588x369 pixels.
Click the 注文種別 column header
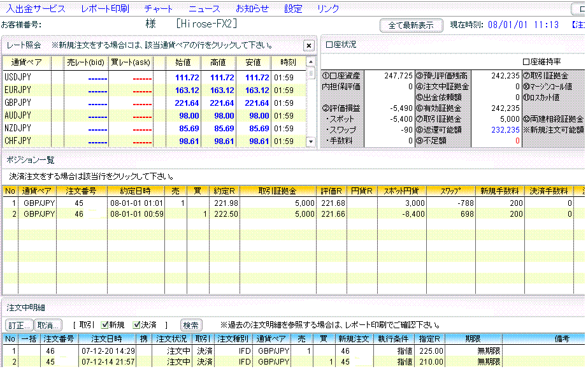pyautogui.click(x=233, y=339)
